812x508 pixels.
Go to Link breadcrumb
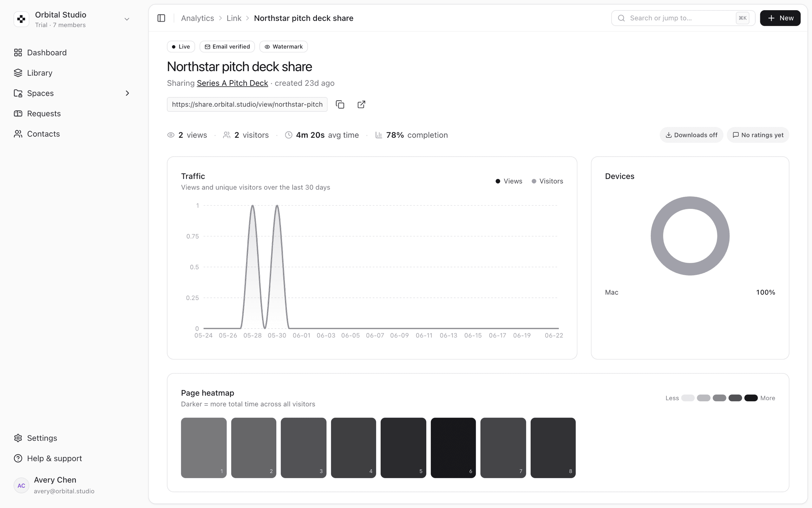click(234, 18)
